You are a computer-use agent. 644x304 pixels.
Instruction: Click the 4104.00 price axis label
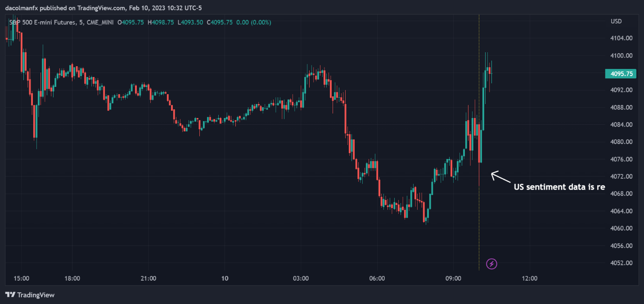622,38
